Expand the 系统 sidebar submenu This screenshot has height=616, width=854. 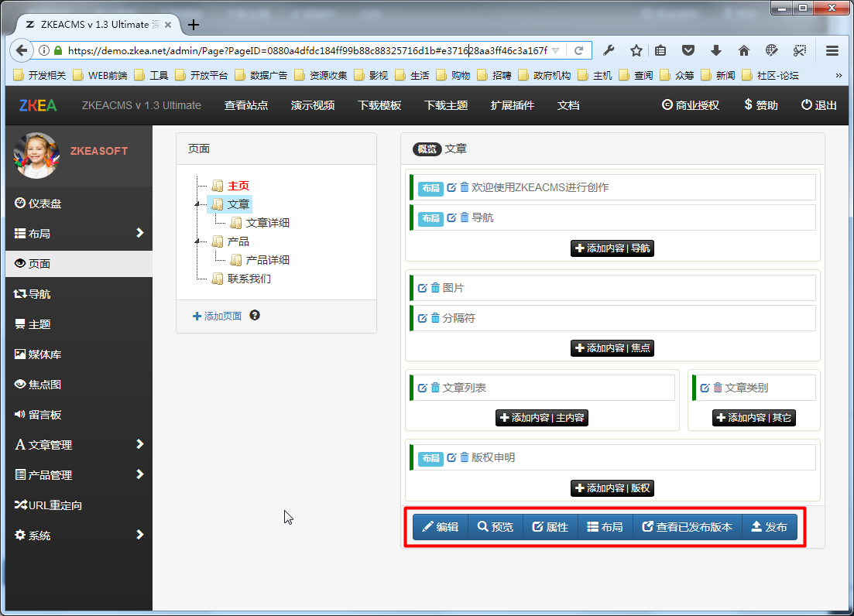click(x=140, y=535)
